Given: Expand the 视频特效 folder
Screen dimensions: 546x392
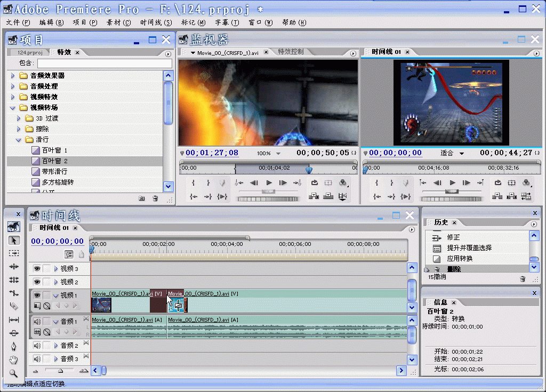Looking at the screenshot, I should 13,97.
